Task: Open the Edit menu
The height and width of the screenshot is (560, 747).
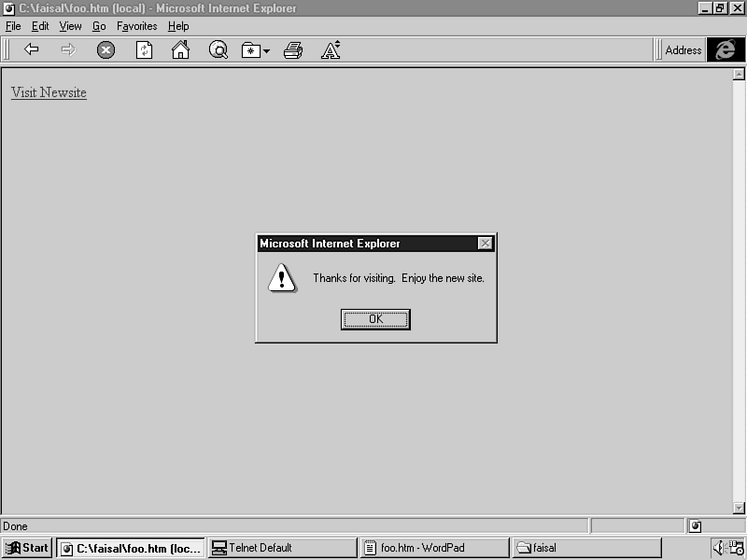Action: (x=40, y=26)
